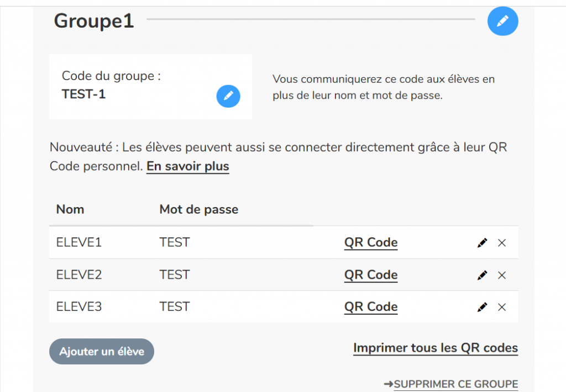This screenshot has height=392, width=566.
Task: Click SUPPRIMER CE GROUPE link
Action: [455, 384]
